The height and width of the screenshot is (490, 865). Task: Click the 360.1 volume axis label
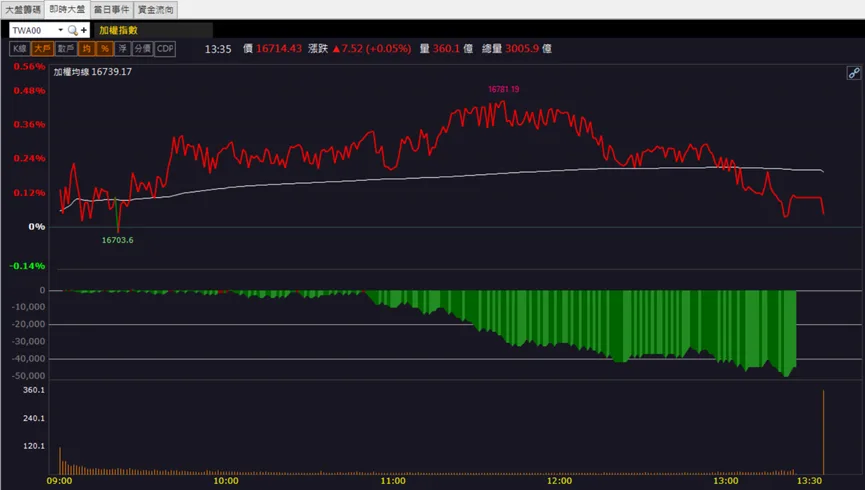point(34,390)
